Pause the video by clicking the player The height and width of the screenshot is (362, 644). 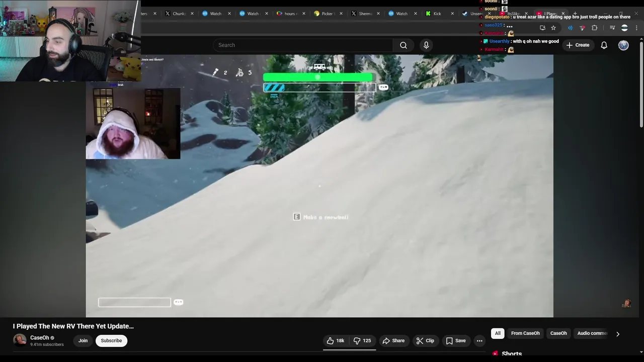pos(319,186)
